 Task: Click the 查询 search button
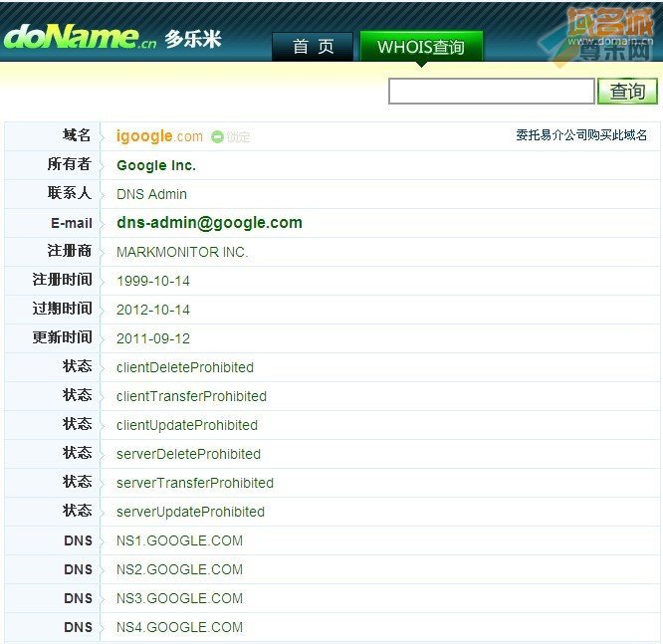627,91
